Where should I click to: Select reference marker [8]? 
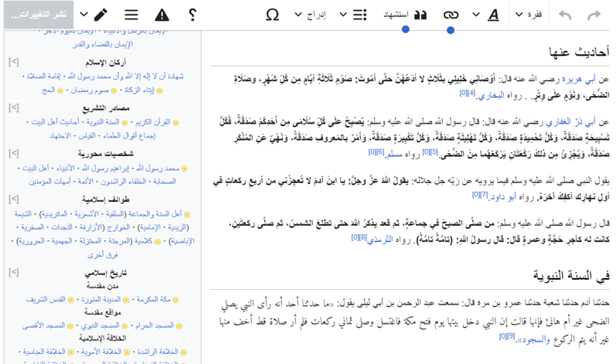[x=362, y=237]
